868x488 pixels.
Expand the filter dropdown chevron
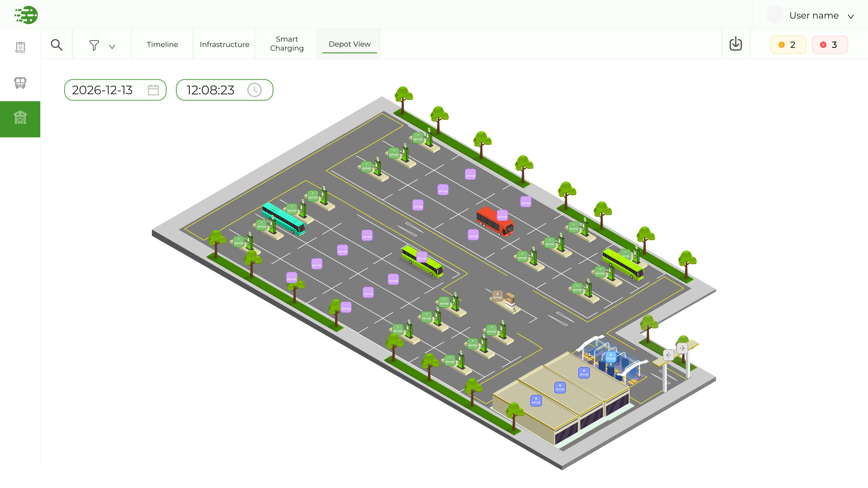(x=112, y=47)
